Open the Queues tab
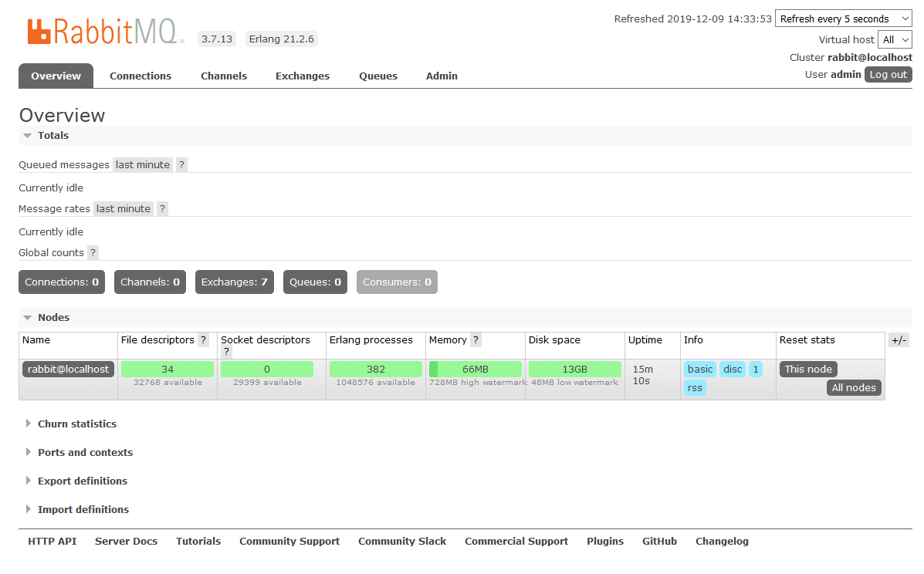The width and height of the screenshot is (924, 574). (x=378, y=76)
